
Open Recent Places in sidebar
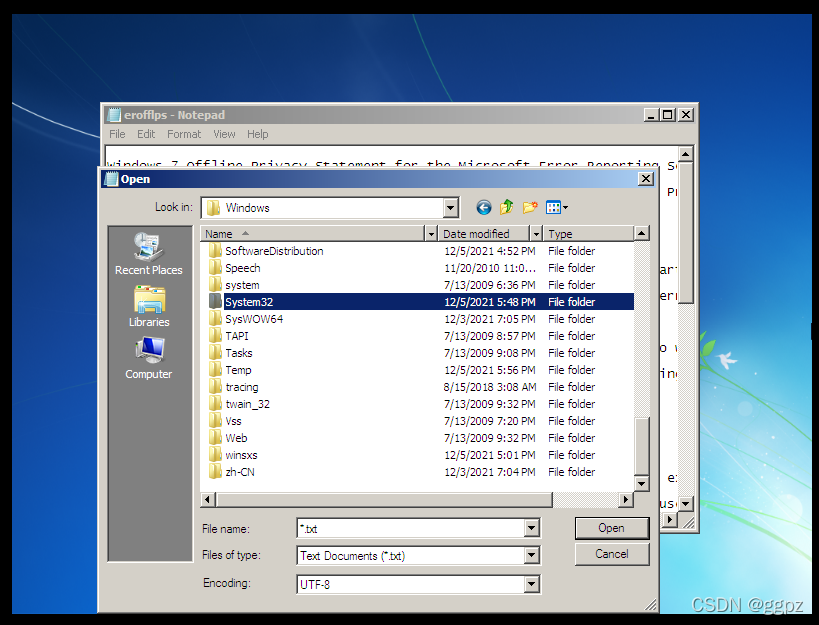(x=149, y=254)
